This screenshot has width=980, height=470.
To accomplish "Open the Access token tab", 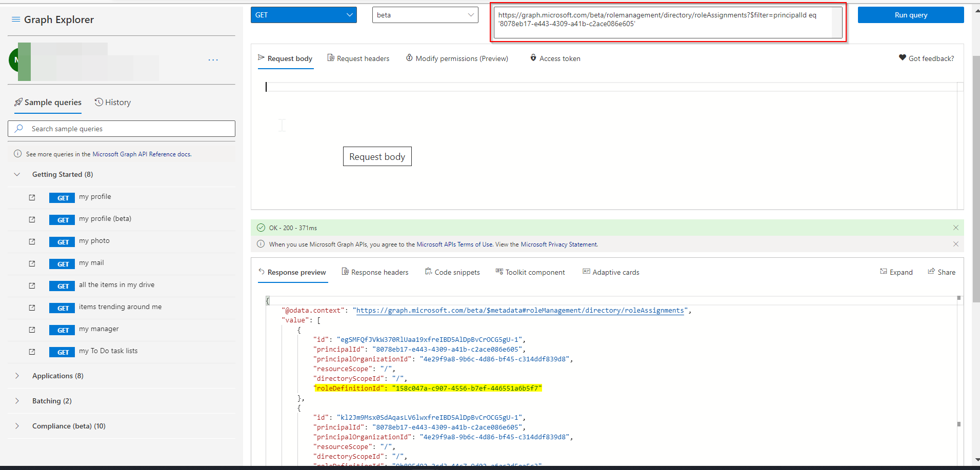I will pyautogui.click(x=555, y=58).
